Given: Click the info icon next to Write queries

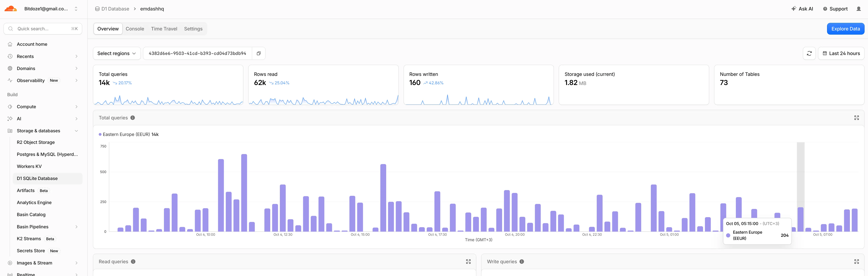Looking at the screenshot, I should [x=522, y=262].
